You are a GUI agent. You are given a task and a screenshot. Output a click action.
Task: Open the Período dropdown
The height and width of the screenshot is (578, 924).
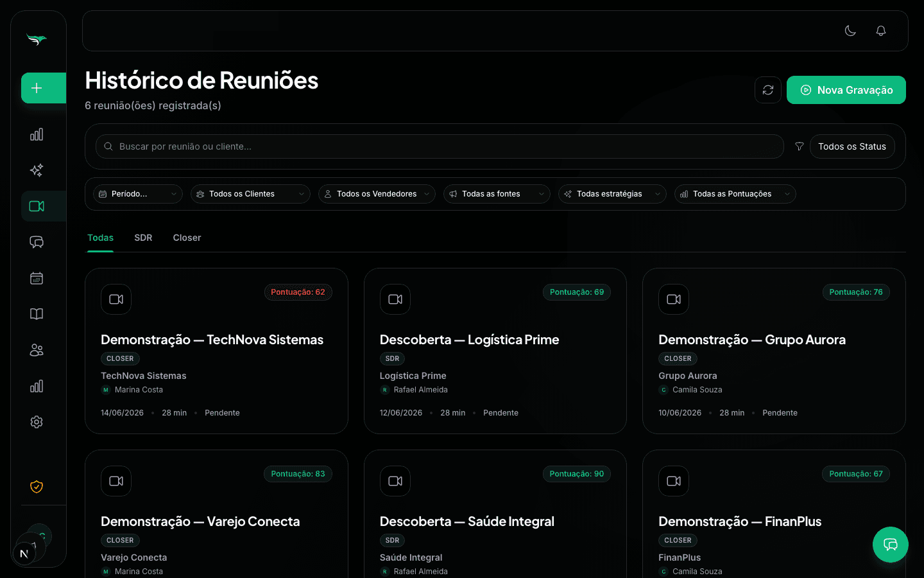coord(138,194)
